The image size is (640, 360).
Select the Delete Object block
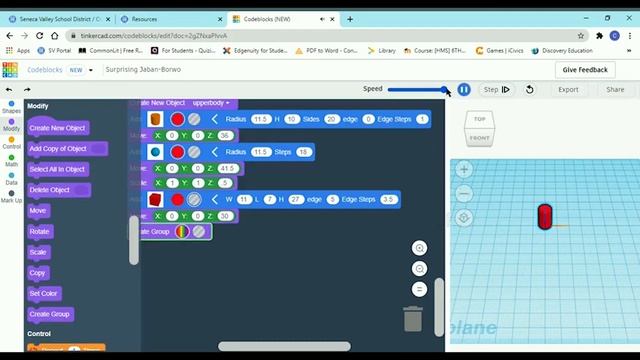click(x=59, y=190)
